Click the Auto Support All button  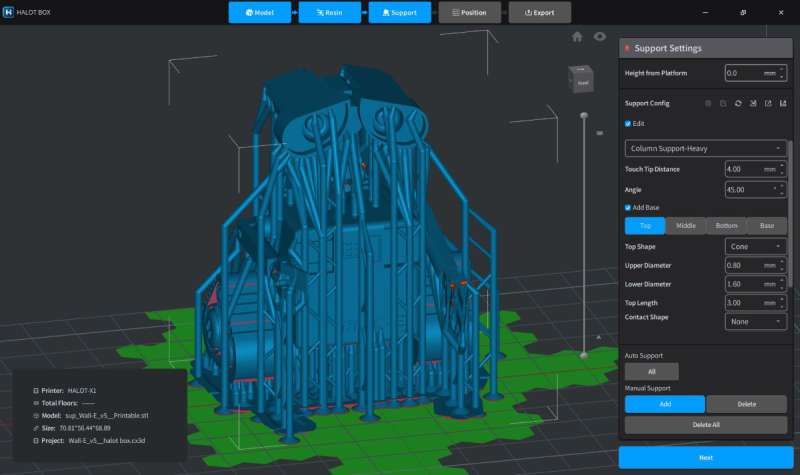point(652,371)
